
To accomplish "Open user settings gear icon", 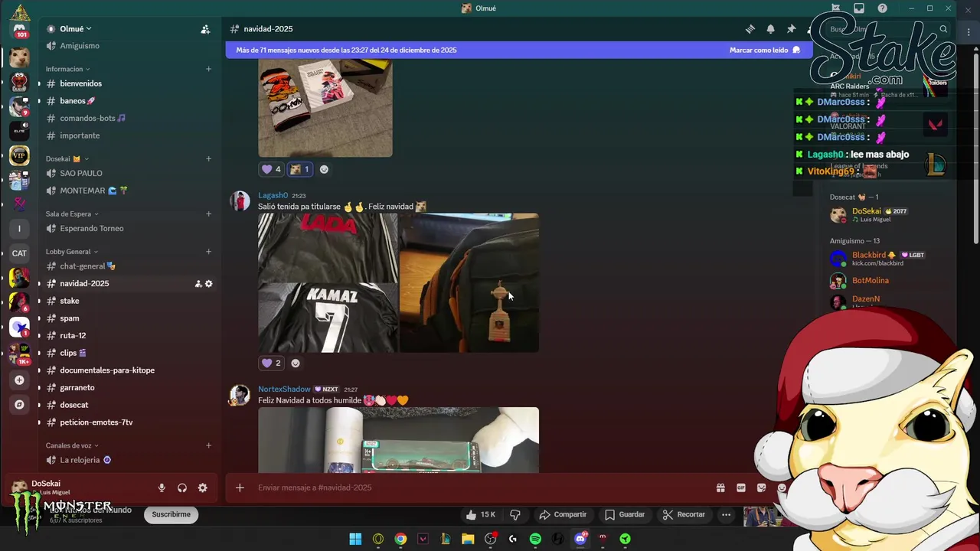I will pos(203,488).
